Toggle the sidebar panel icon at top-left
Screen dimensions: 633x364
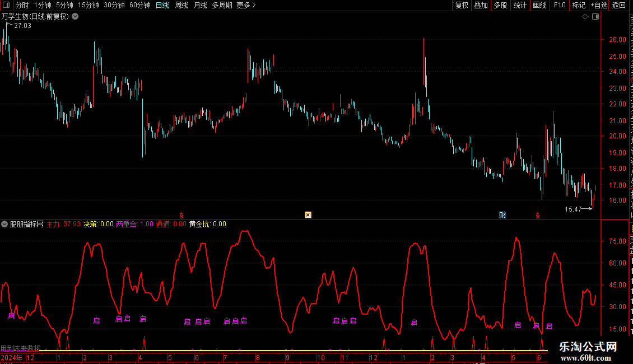[x=6, y=5]
